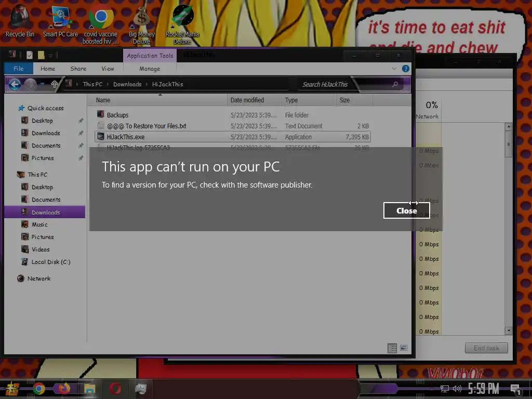
Task: Click the new folder title bar icon
Action: click(41, 55)
